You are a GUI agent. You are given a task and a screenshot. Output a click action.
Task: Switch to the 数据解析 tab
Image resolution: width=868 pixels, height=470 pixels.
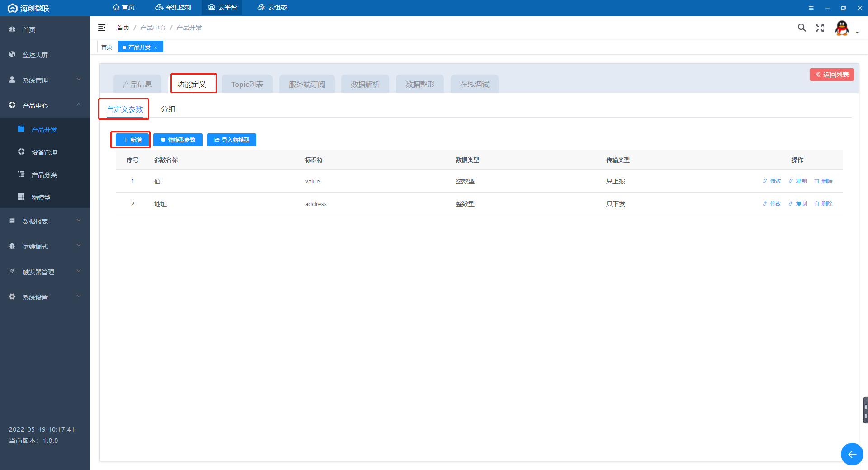(365, 84)
